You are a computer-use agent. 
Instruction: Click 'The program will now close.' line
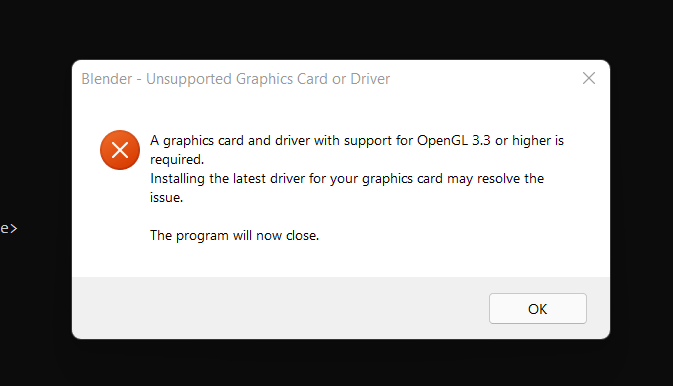point(234,235)
